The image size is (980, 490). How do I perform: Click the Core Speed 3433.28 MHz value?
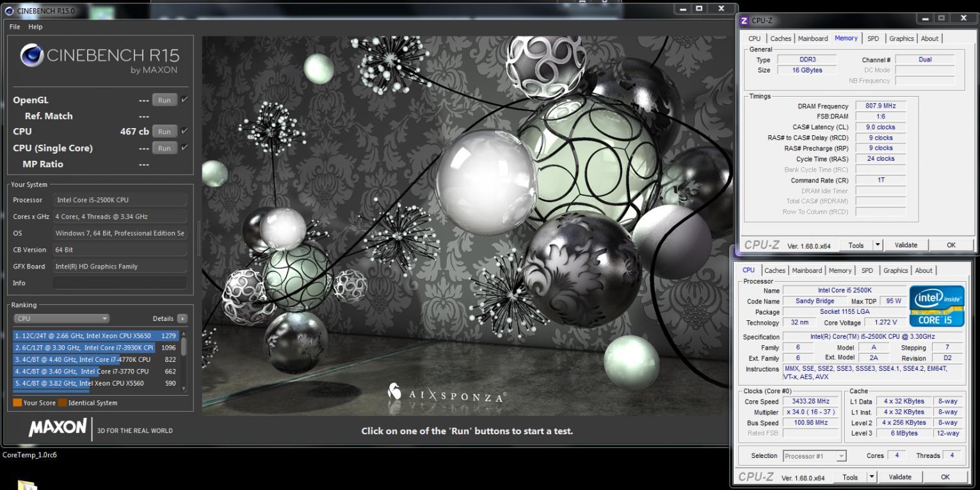pyautogui.click(x=810, y=402)
